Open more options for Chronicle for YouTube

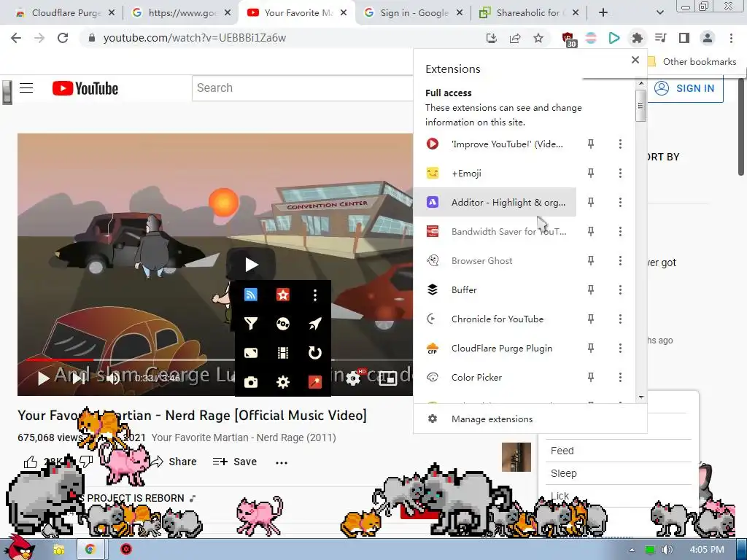[620, 319]
